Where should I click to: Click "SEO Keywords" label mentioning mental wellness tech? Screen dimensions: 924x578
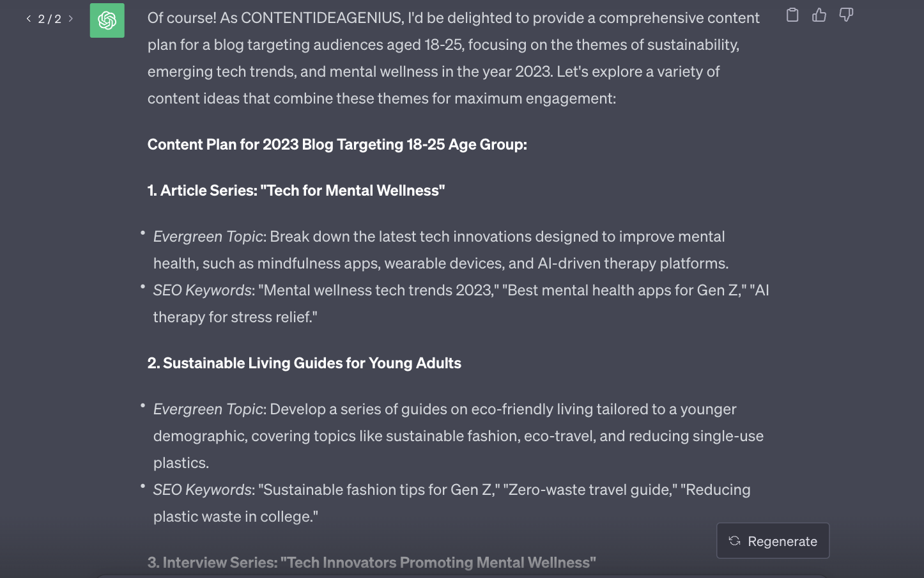tap(202, 290)
